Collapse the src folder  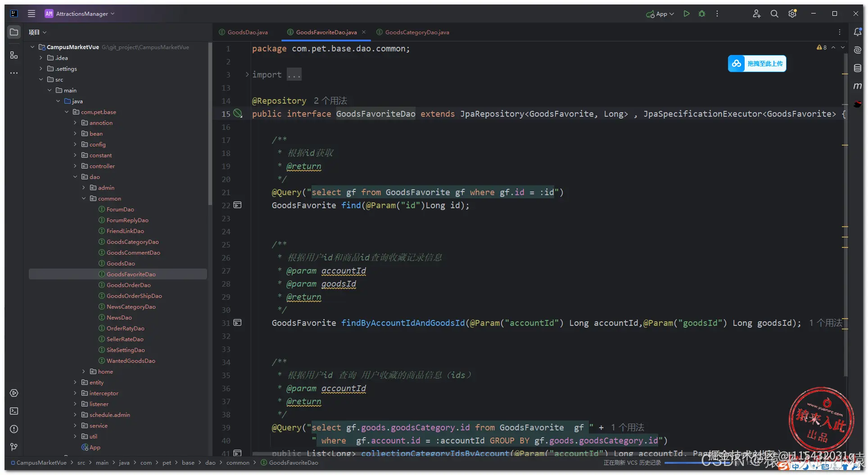[41, 79]
